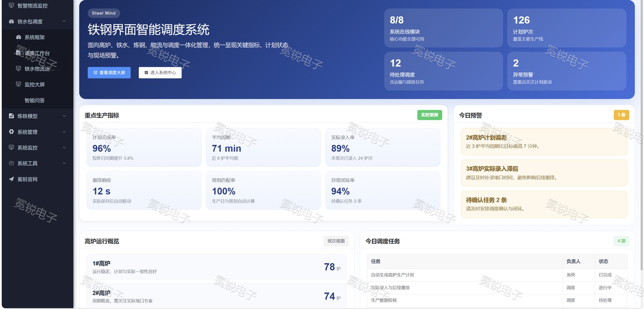Go to 调度工作台
644x310 pixels.
pos(38,53)
